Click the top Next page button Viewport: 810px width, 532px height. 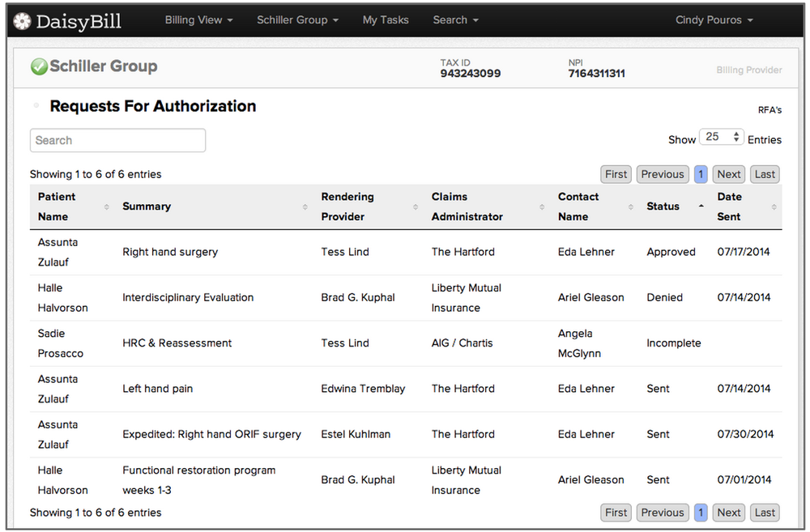(728, 174)
